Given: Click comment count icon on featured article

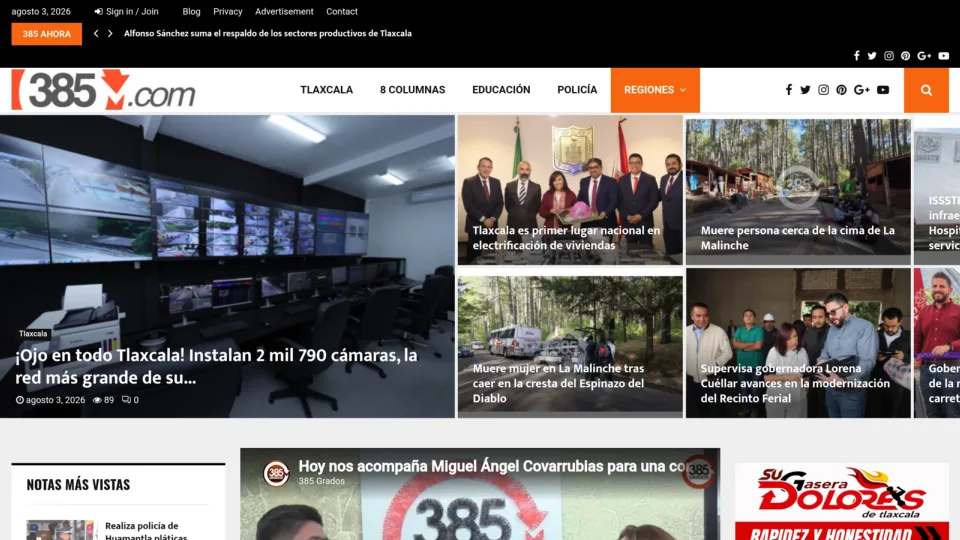Looking at the screenshot, I should click(126, 400).
